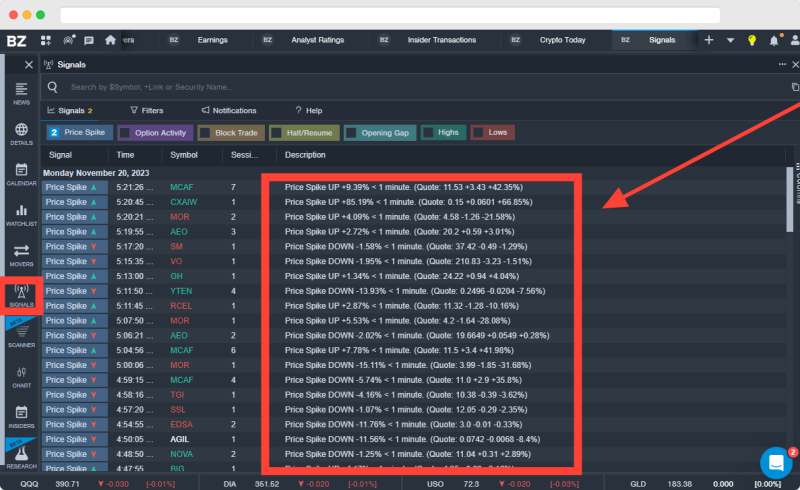Open the NOVA symbol
The image size is (800, 490).
click(x=182, y=454)
